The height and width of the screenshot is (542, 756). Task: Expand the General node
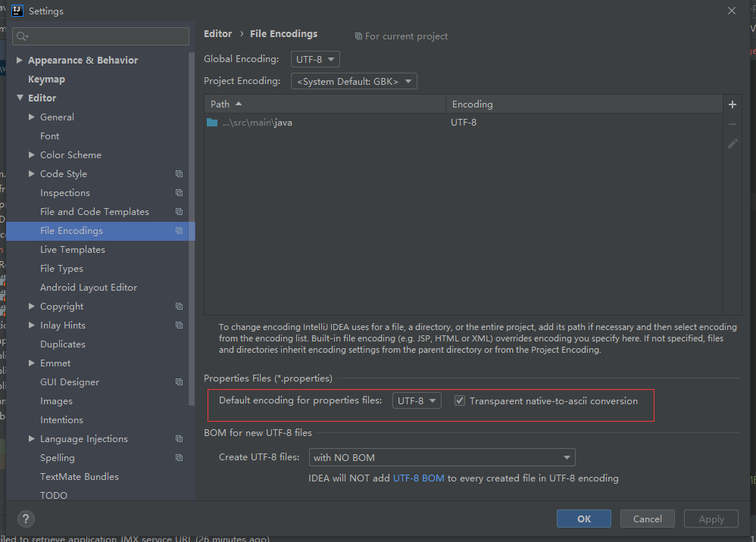point(31,117)
